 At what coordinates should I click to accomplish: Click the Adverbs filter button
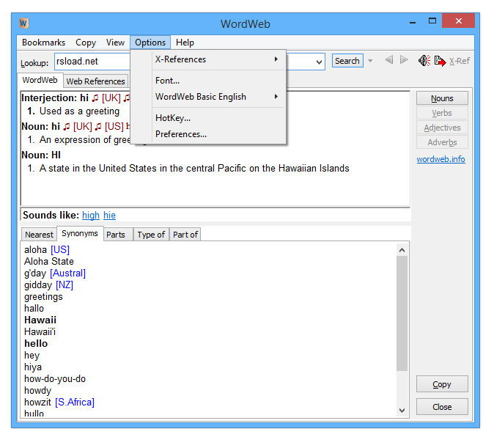(442, 142)
